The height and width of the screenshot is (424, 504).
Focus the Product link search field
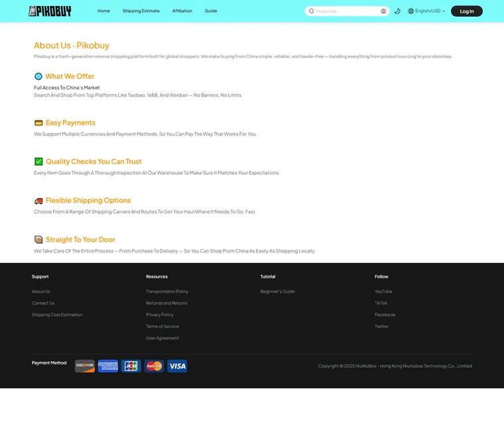[x=346, y=11]
